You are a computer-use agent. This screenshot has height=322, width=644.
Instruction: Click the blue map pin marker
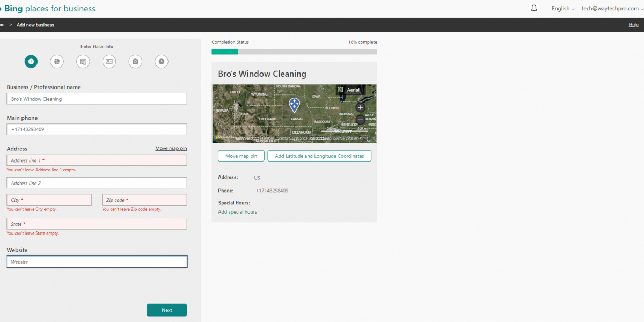(294, 104)
